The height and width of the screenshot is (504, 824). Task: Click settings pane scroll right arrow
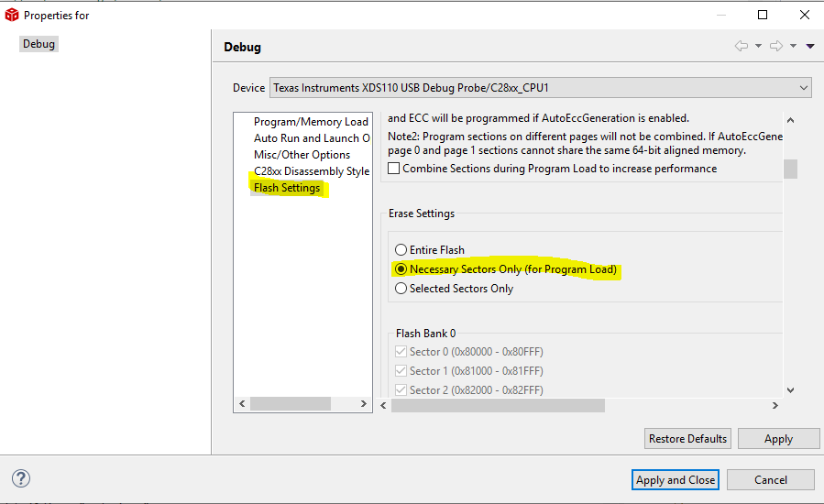point(775,405)
